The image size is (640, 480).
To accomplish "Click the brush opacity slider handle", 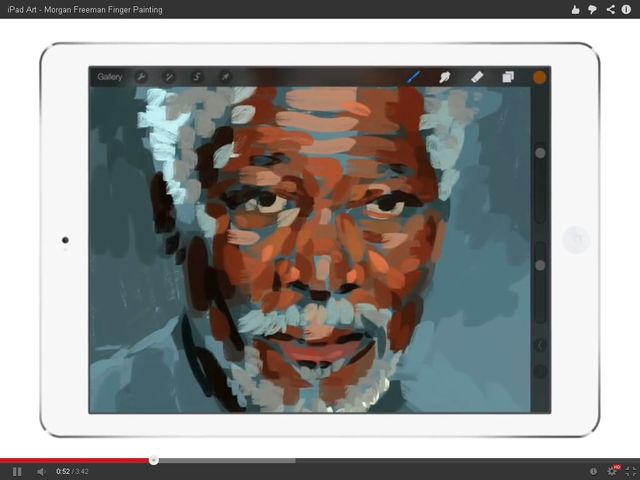I will [540, 265].
